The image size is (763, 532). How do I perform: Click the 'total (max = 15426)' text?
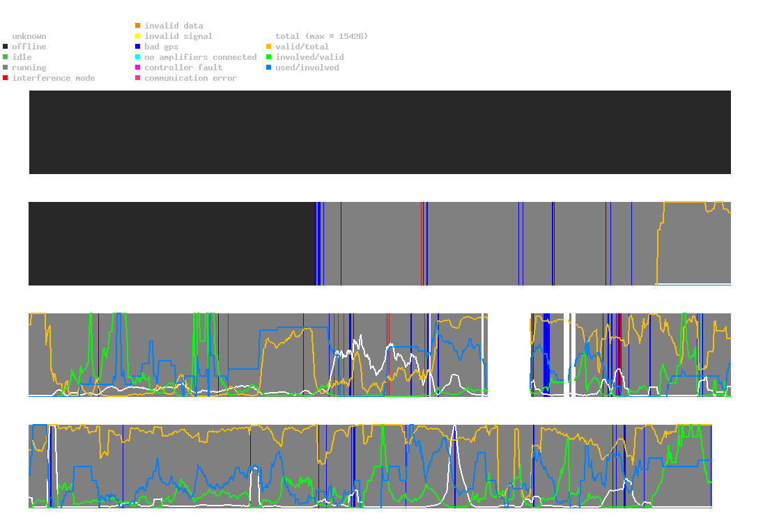(322, 36)
